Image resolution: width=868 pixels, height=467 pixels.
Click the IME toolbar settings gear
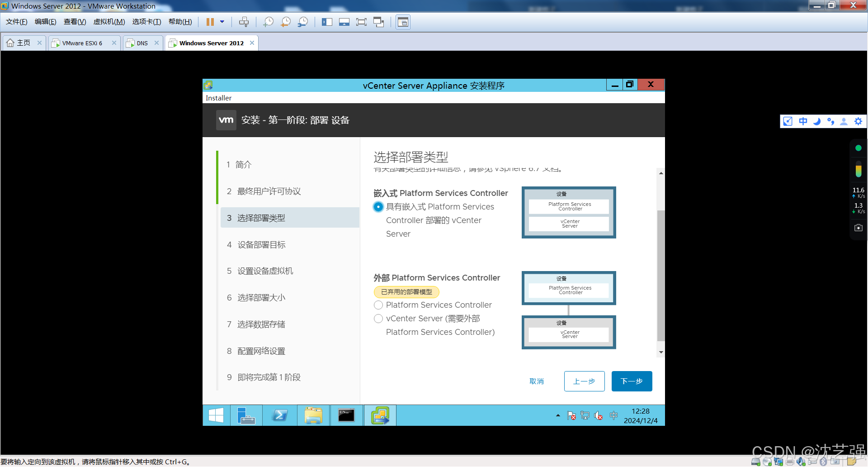pos(858,121)
